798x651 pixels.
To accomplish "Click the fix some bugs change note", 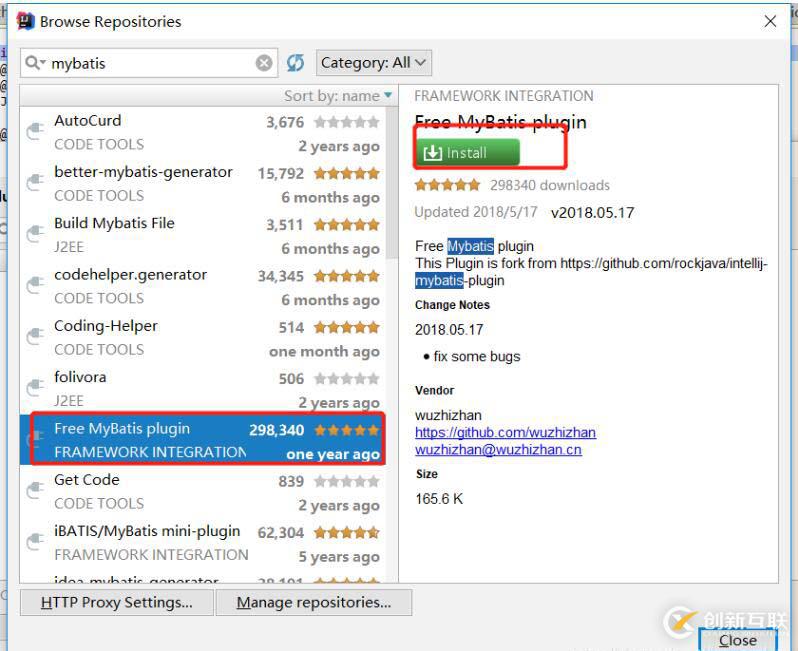I will (x=477, y=356).
